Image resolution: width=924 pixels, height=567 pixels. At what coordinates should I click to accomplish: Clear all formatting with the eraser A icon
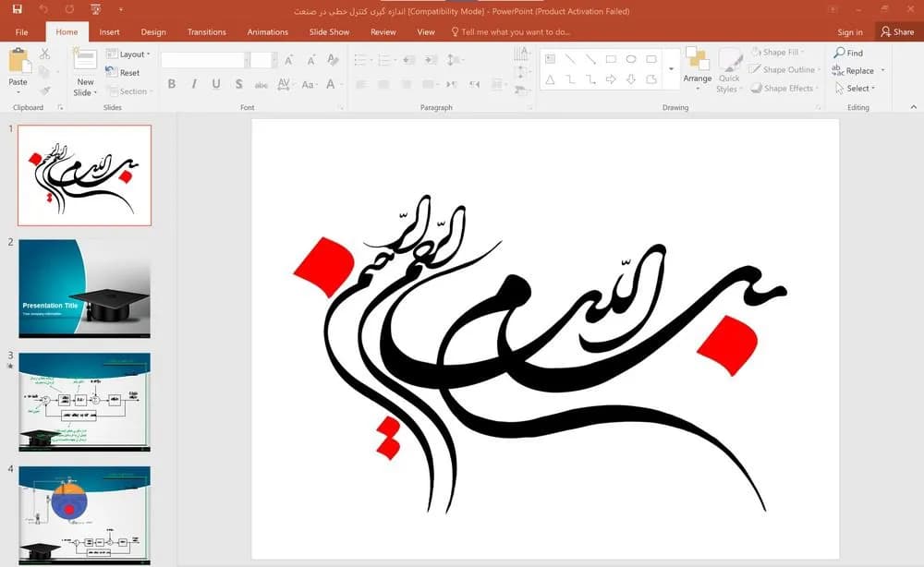[x=333, y=59]
